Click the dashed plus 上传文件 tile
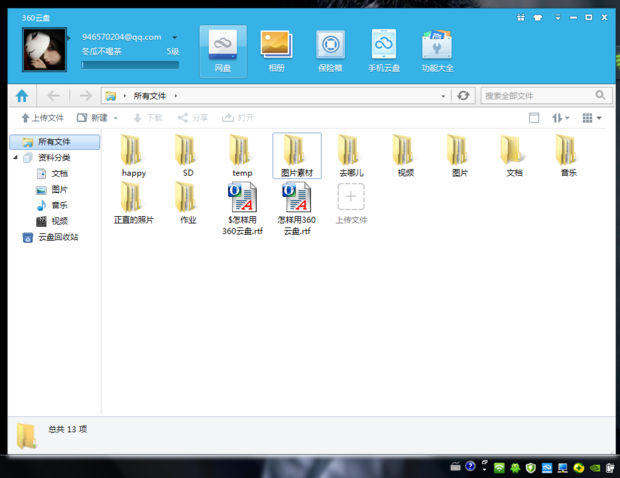This screenshot has width=620, height=478. pyautogui.click(x=351, y=203)
